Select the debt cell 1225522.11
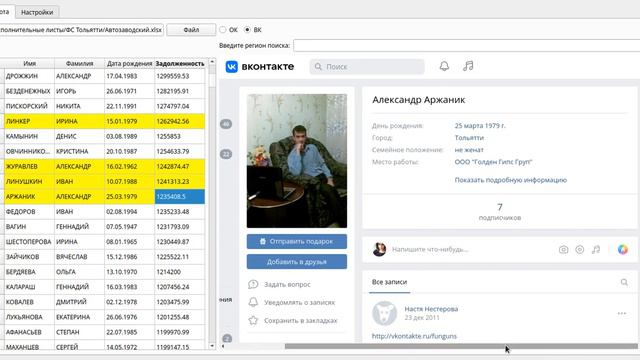640x360 pixels. coord(180,257)
